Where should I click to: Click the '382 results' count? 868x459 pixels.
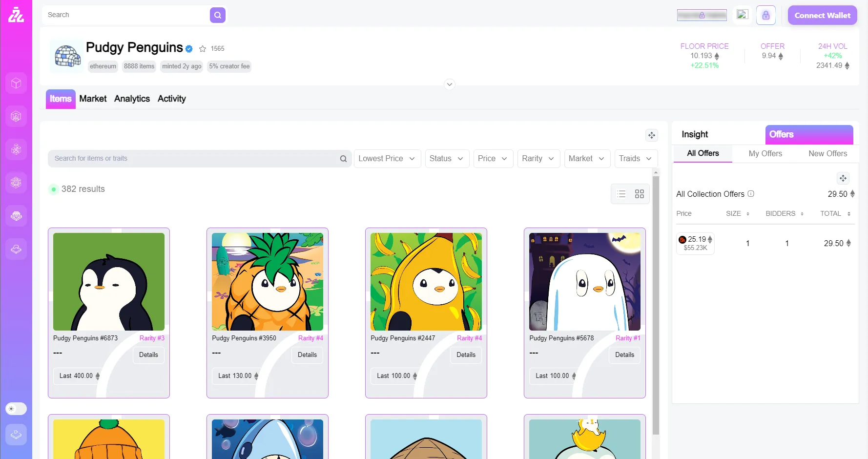[83, 189]
